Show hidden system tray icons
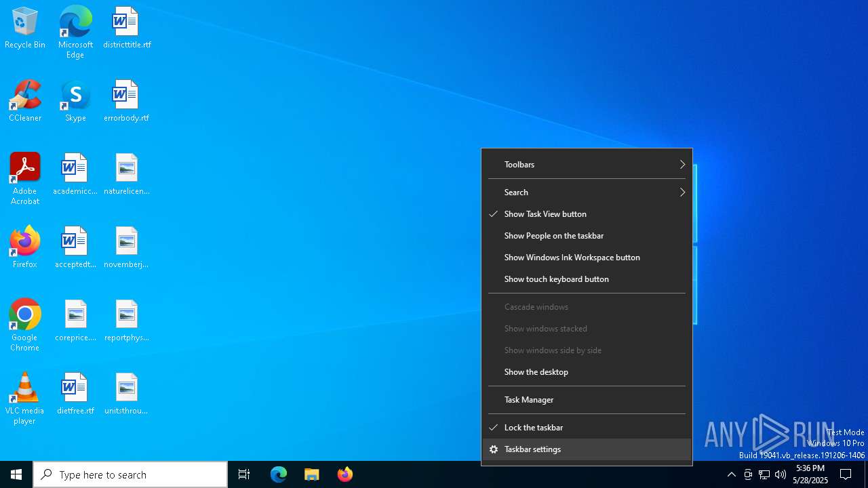Image resolution: width=868 pixels, height=488 pixels. coord(732,474)
